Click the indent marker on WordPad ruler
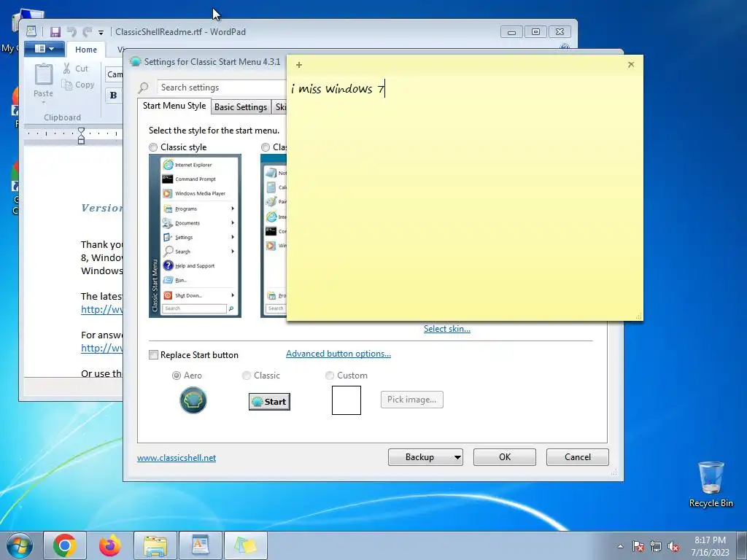 tap(81, 136)
